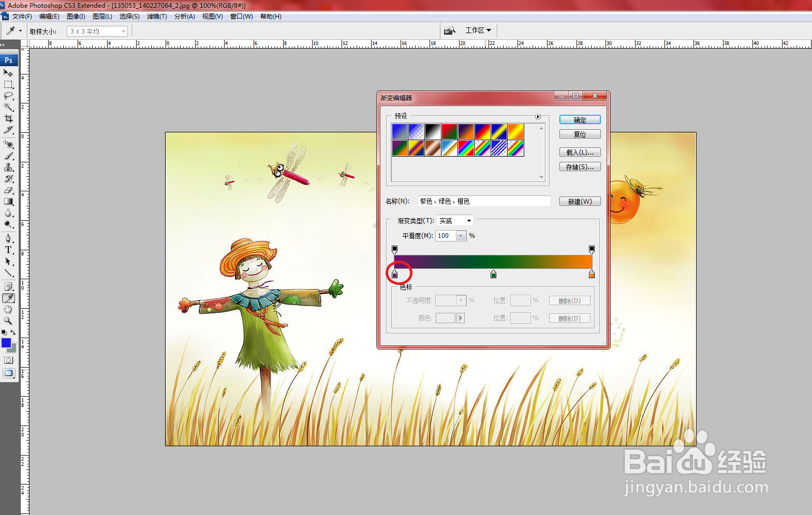
Task: Open the 图层(L) menu
Action: (x=102, y=17)
